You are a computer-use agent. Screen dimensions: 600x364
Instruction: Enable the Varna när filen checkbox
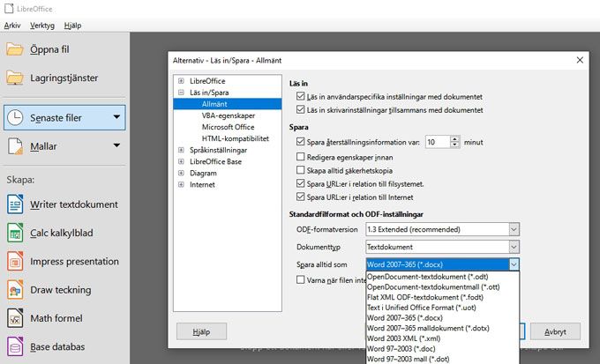300,280
